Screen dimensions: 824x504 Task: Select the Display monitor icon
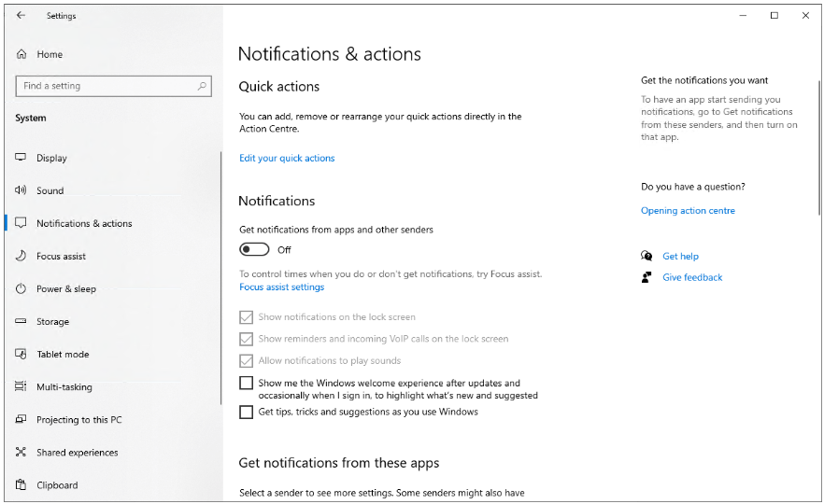pyautogui.click(x=21, y=158)
